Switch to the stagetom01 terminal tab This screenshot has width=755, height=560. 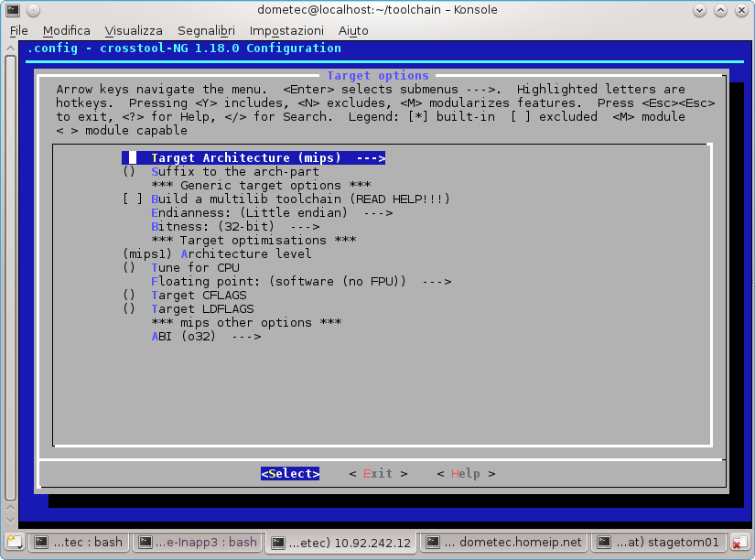coord(659,542)
